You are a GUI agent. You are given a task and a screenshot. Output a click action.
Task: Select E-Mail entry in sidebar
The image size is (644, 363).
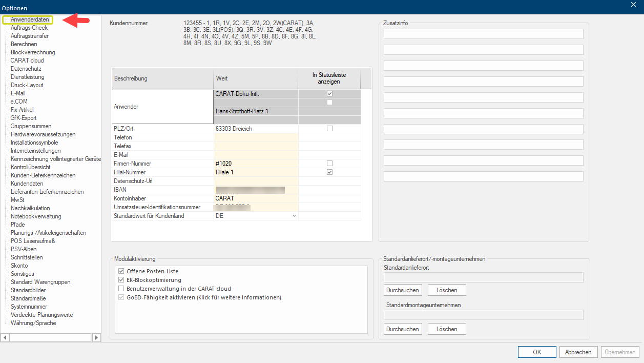point(18,93)
